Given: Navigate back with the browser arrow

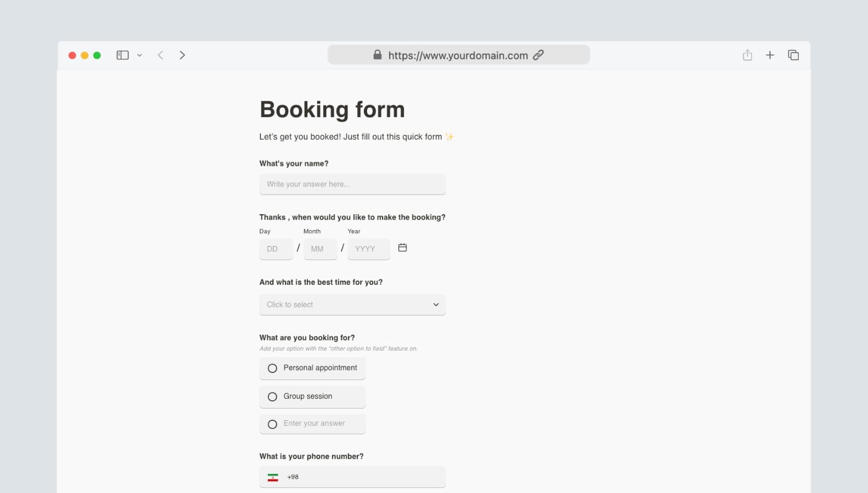Looking at the screenshot, I should point(160,55).
